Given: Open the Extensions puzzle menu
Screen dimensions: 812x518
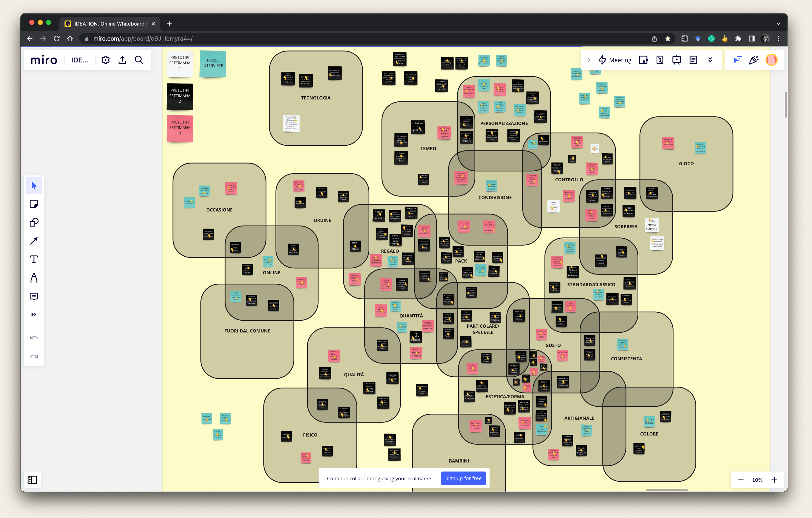Looking at the screenshot, I should coord(738,38).
